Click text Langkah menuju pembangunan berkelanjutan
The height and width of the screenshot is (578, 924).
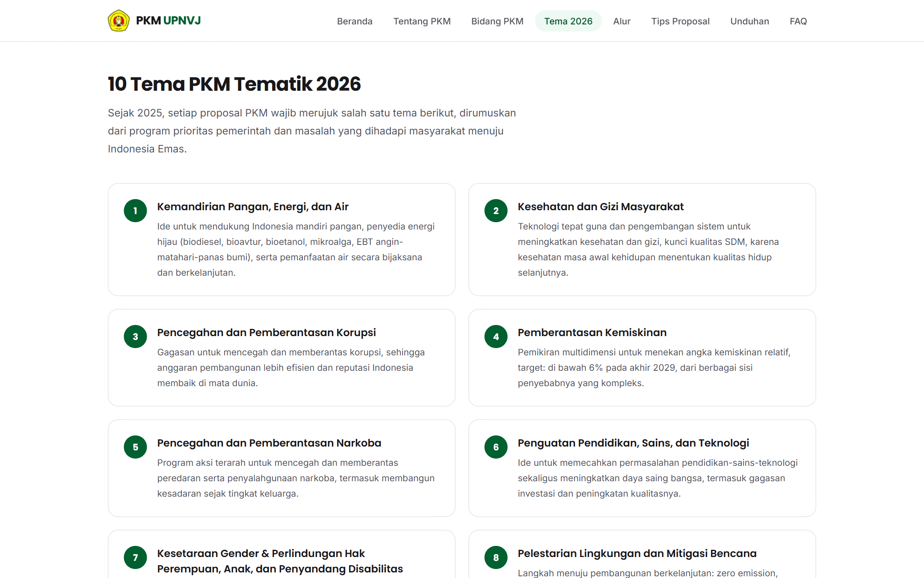[648, 573]
